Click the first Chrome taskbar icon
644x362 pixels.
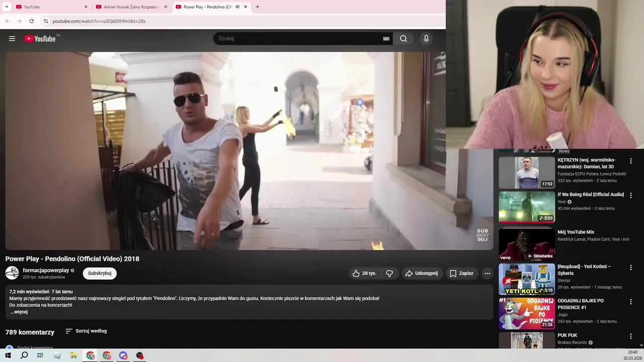91,355
